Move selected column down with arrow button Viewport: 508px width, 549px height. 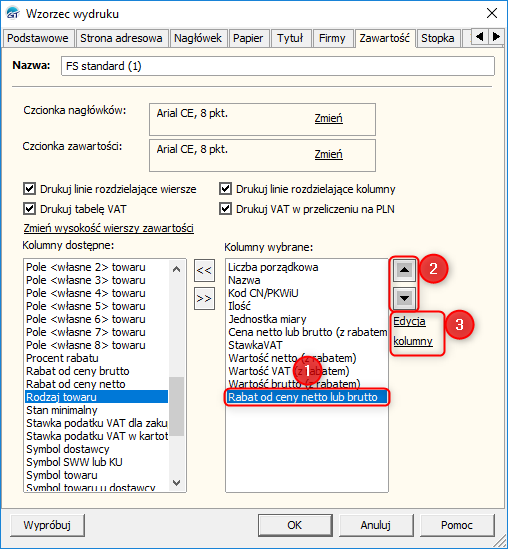(404, 298)
